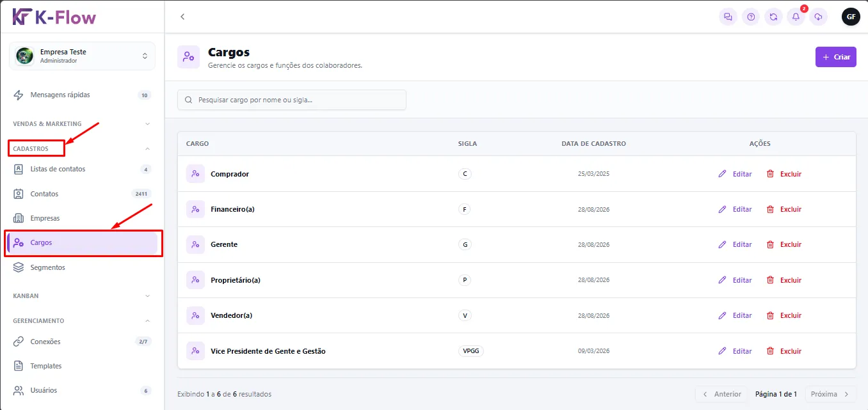Click the Cargos page header icon
This screenshot has height=410, width=868.
click(188, 57)
